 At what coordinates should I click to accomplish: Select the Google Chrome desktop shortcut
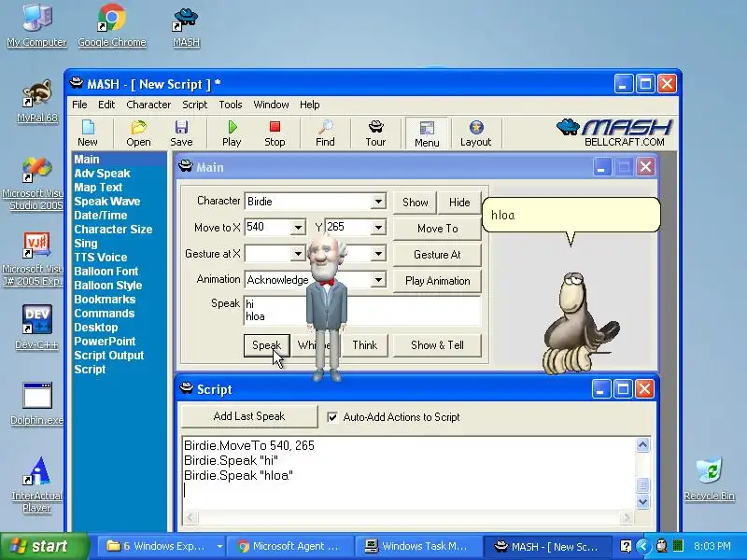pyautogui.click(x=112, y=25)
